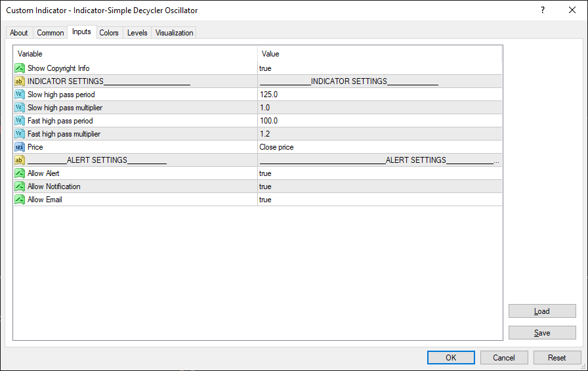Click the ALERT SETTINGS value cell

pyautogui.click(x=379, y=160)
